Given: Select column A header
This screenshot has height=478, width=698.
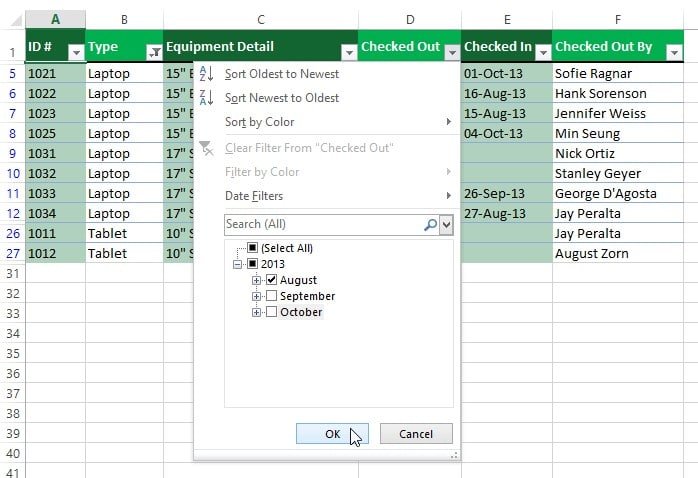Looking at the screenshot, I should (55, 20).
